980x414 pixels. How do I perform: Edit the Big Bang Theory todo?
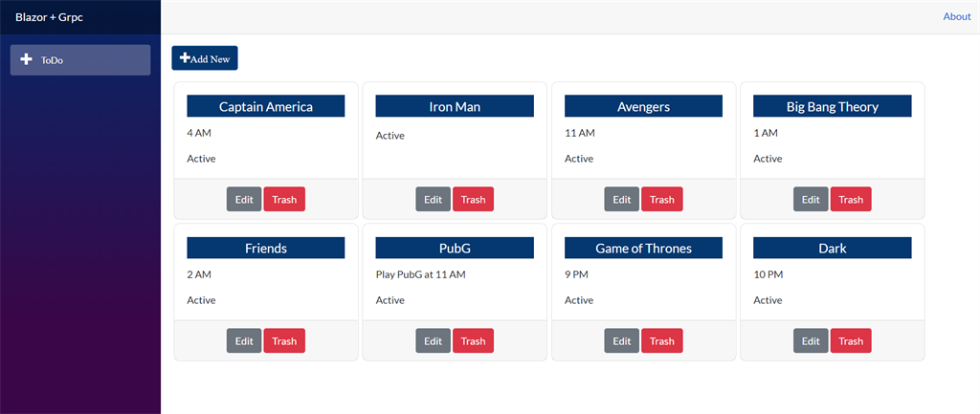click(811, 199)
